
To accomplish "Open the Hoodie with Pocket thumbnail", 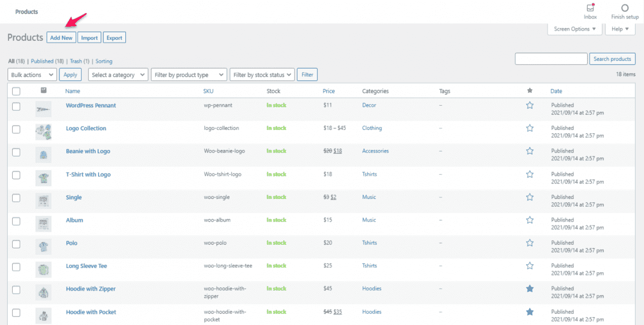I will click(x=43, y=316).
